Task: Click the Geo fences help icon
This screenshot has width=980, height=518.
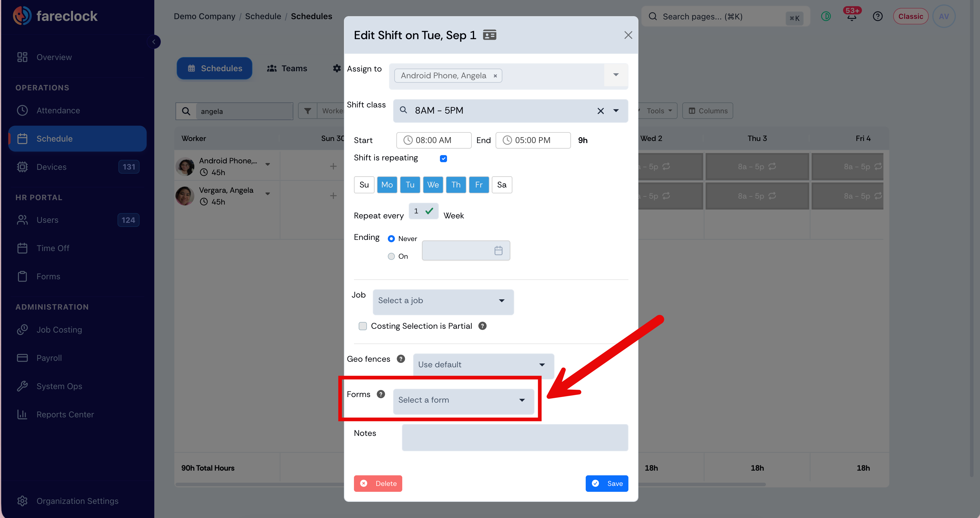Action: point(400,359)
